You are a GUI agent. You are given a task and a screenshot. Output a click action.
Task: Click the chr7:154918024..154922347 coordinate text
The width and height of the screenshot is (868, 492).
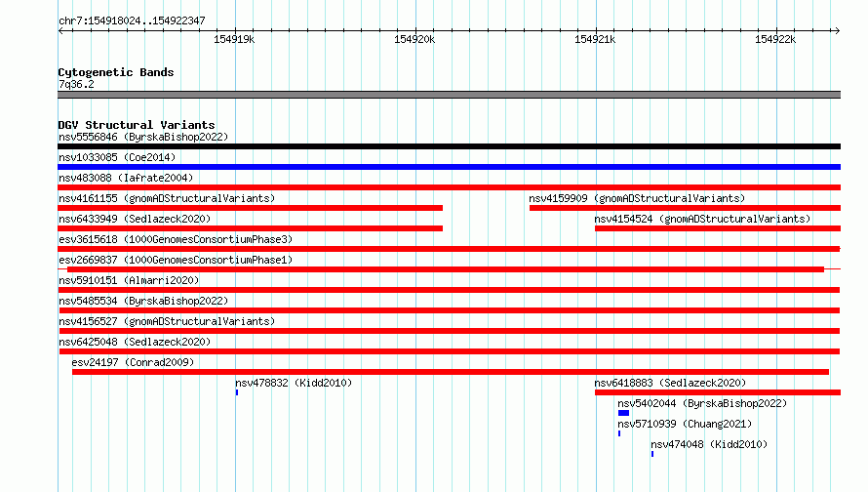[132, 20]
